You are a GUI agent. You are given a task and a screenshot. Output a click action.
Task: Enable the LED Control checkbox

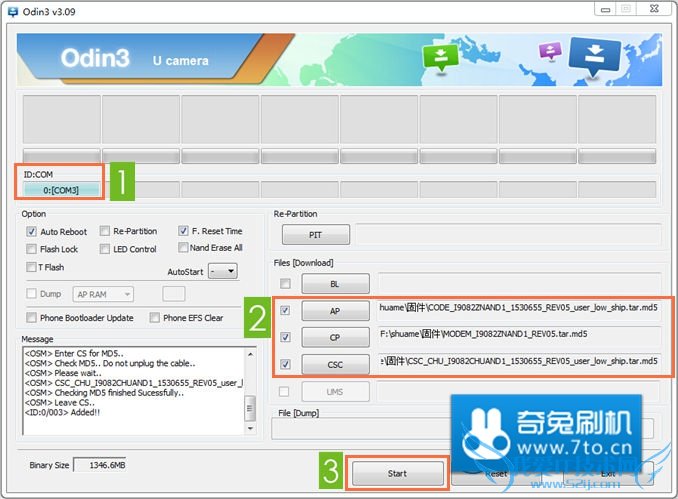pyautogui.click(x=105, y=249)
